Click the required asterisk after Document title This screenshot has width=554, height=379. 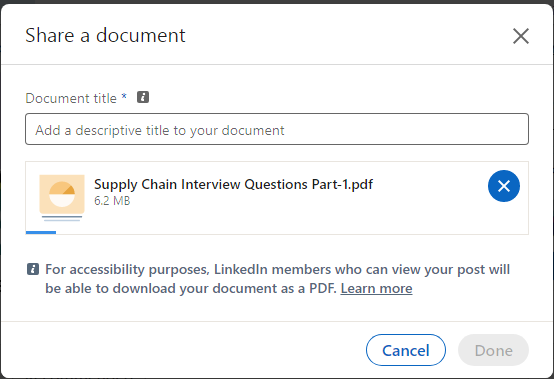(124, 96)
